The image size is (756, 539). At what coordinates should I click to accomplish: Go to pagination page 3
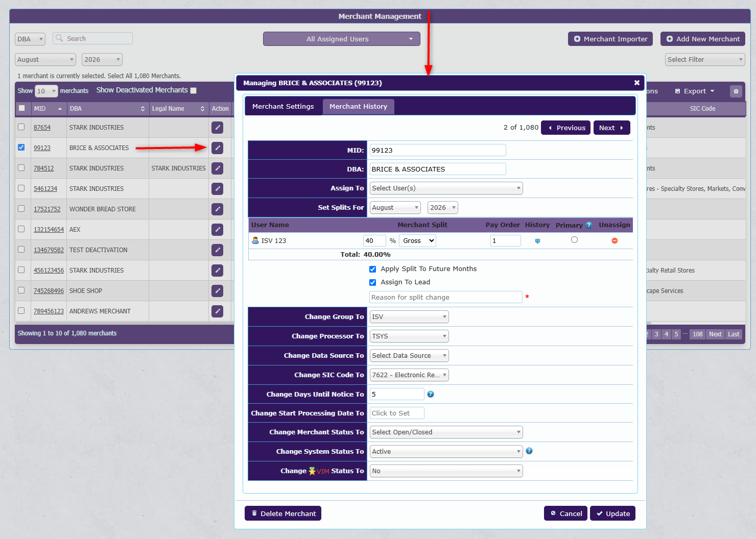point(656,334)
